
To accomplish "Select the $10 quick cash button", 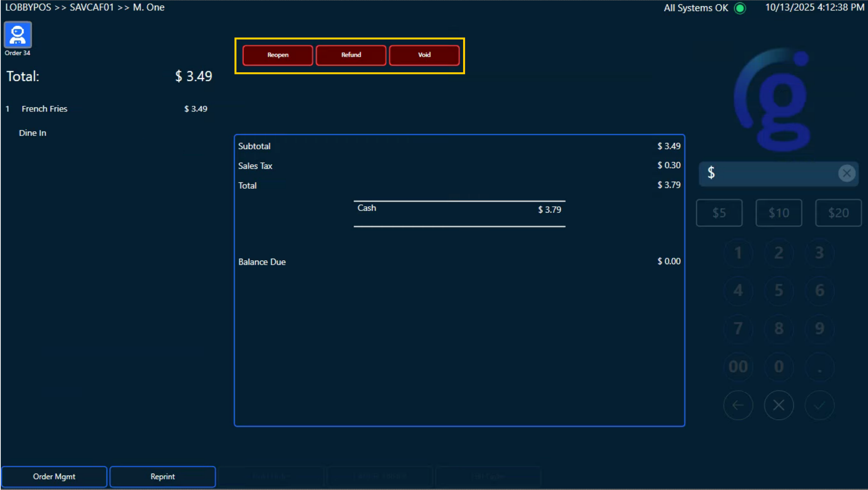I will 779,213.
